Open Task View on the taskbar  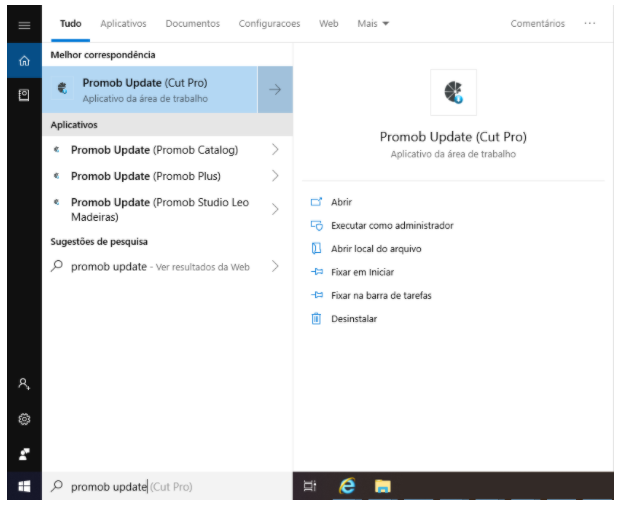tap(310, 486)
